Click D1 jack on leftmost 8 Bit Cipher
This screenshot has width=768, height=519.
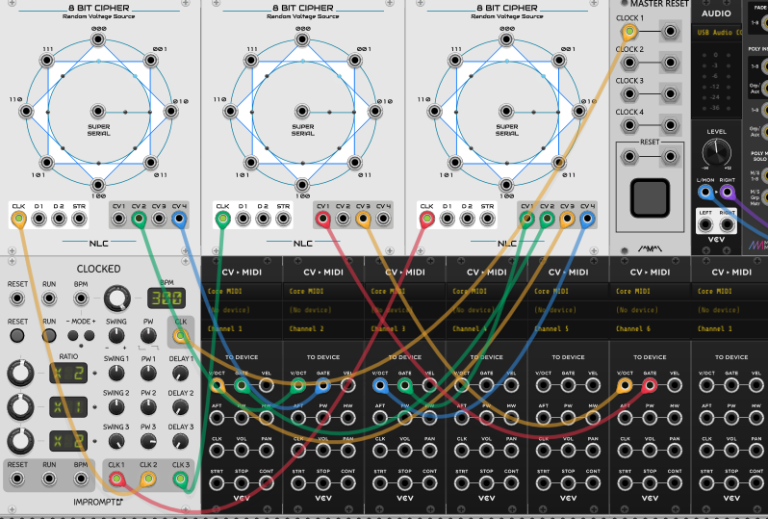pyautogui.click(x=39, y=218)
